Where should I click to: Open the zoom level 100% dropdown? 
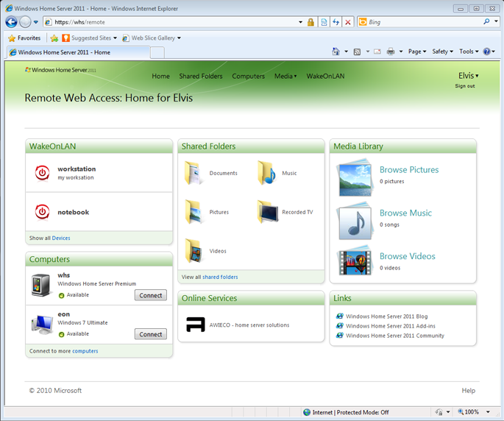[x=488, y=412]
